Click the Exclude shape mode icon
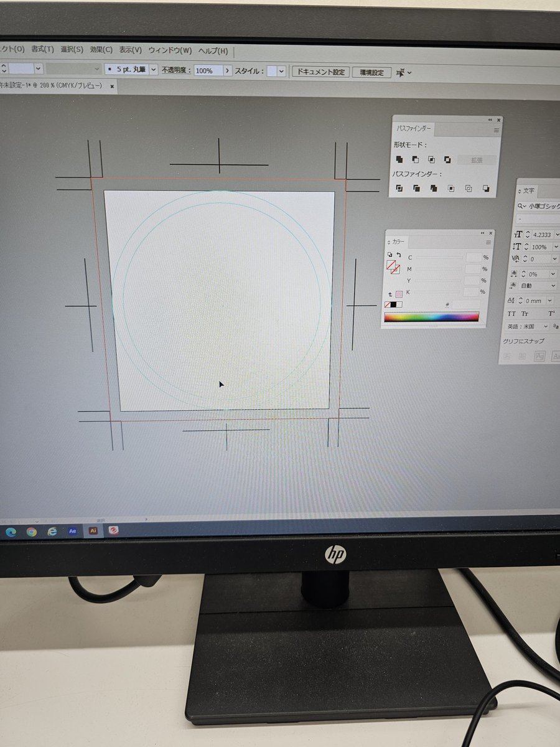Viewport: 560px width, 747px height. [x=447, y=160]
